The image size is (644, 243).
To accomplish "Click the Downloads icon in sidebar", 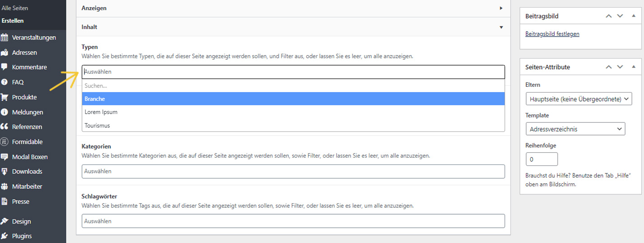I will 5,172.
